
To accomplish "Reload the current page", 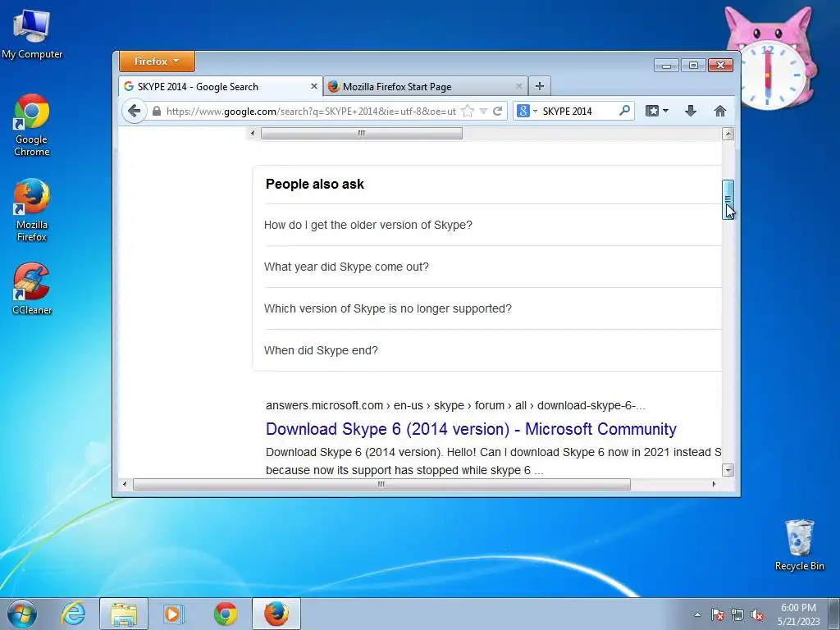I will (498, 111).
